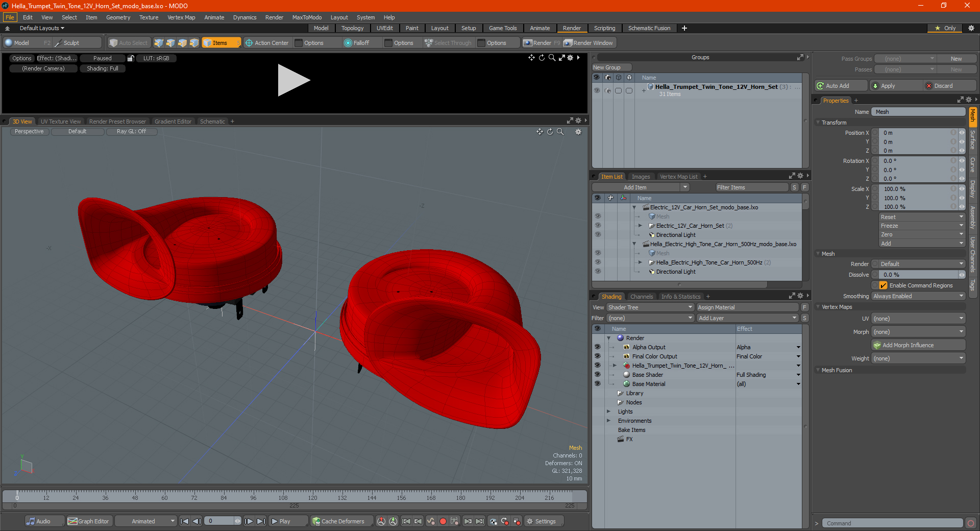The width and height of the screenshot is (980, 531).
Task: Start preview render play arrow
Action: (293, 80)
